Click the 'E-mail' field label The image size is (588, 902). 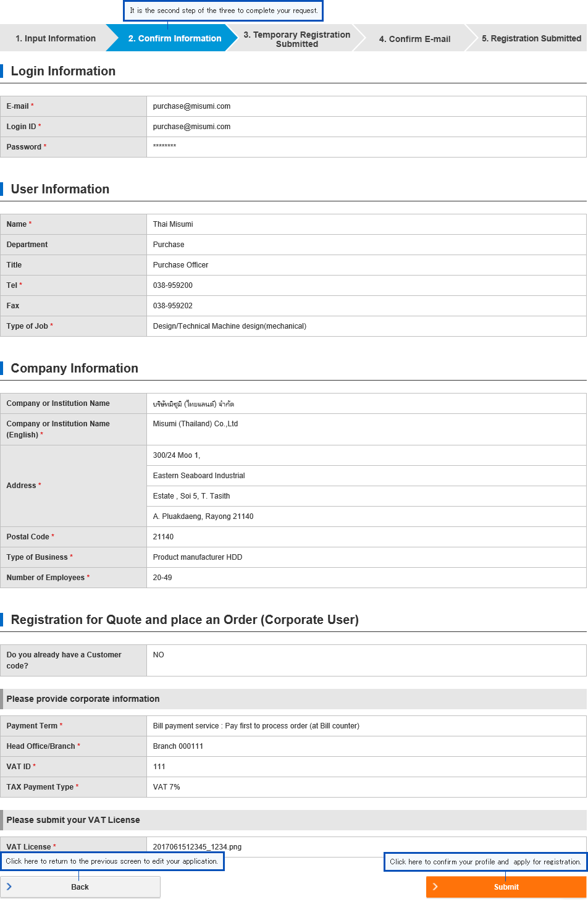17,106
